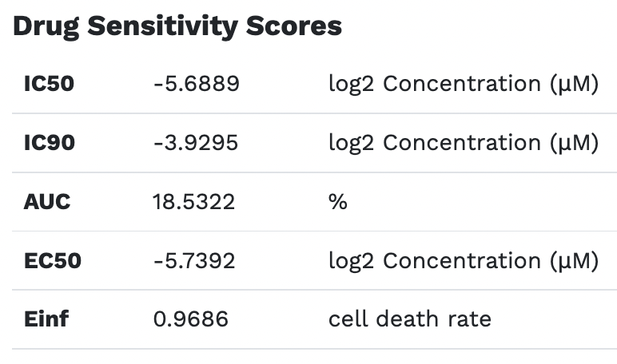The image size is (617, 364).
Task: Click the IC90 value -3.9295
Action: click(x=196, y=143)
